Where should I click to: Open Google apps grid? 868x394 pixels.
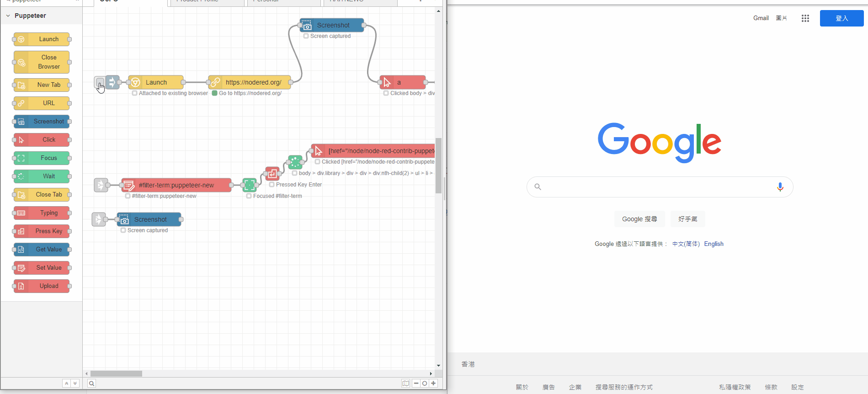coord(805,18)
